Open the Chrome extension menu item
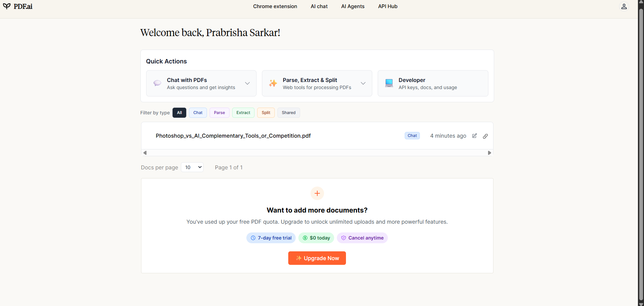The width and height of the screenshot is (644, 306). tap(275, 6)
